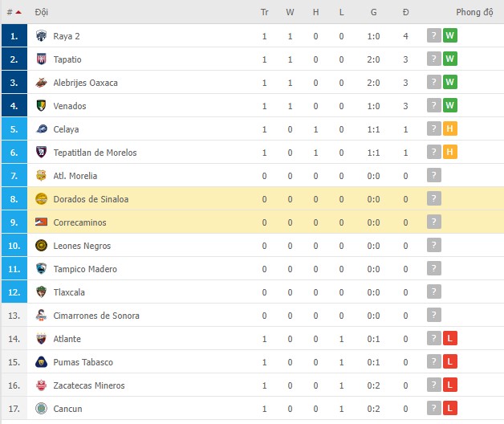Sort standings by the G goals column
Viewport: 504px width, 424px height.
374,13
